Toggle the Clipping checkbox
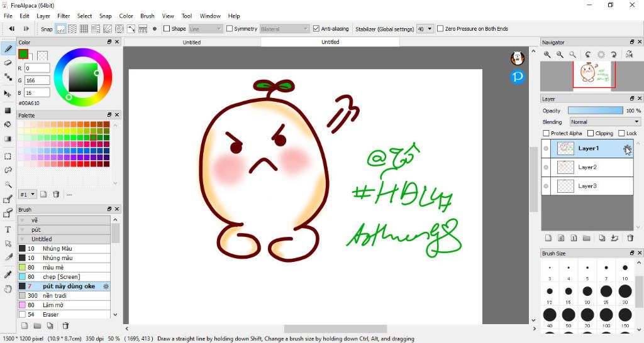This screenshot has height=343, width=644. [591, 133]
